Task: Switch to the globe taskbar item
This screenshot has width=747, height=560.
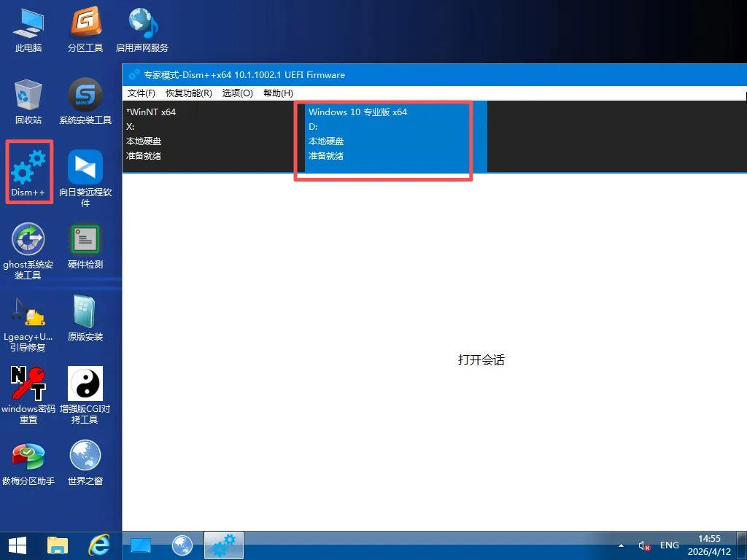Action: [x=182, y=545]
